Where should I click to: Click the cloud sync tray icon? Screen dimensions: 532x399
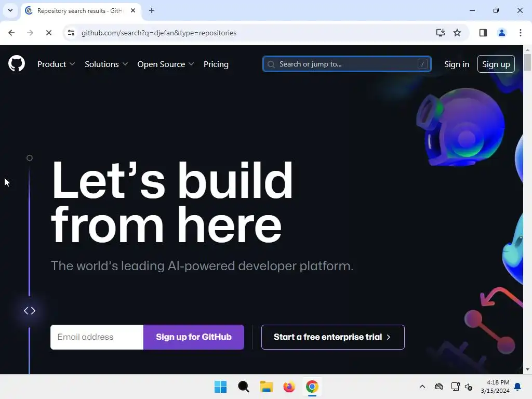[x=438, y=387]
